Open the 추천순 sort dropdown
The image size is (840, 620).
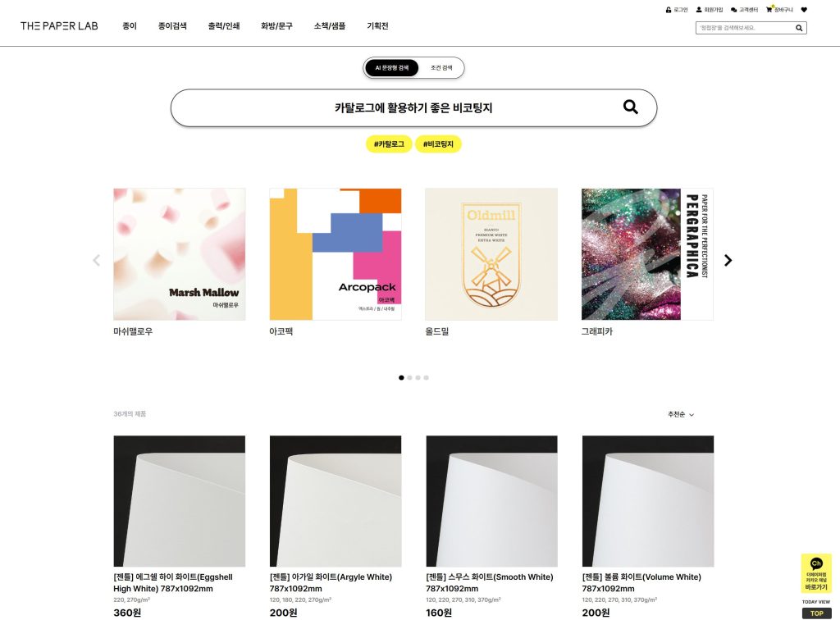680,414
